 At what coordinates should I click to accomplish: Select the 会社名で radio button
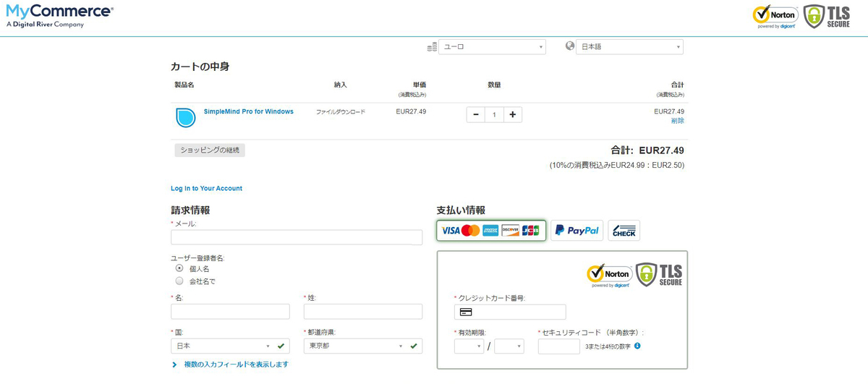coord(179,281)
